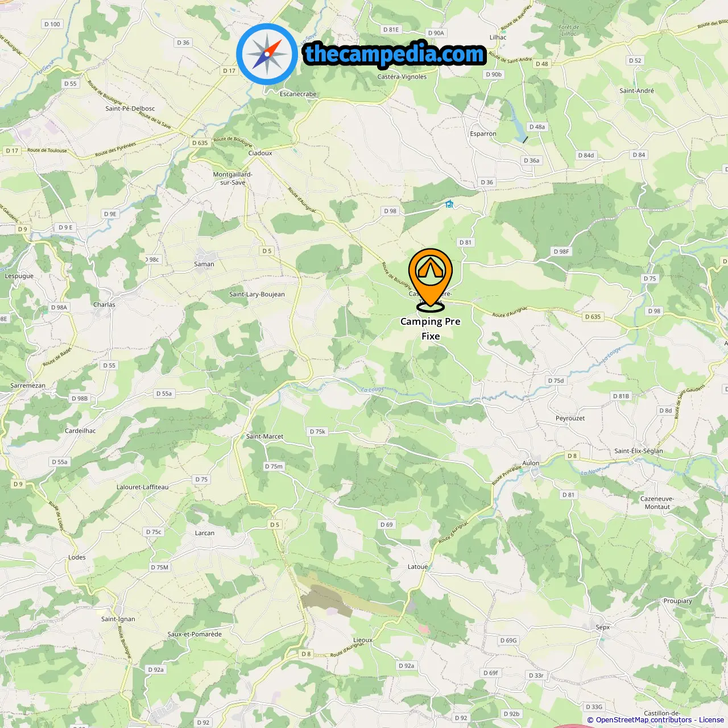Image resolution: width=728 pixels, height=728 pixels.
Task: Open the thecampedia.com logo text
Action: tap(395, 54)
